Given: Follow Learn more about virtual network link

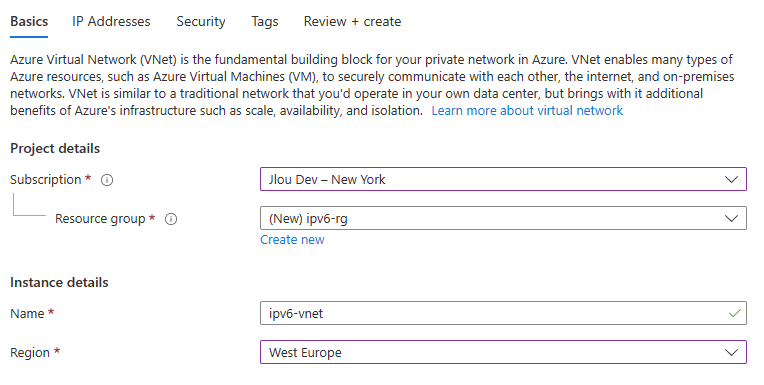Looking at the screenshot, I should pos(527,111).
